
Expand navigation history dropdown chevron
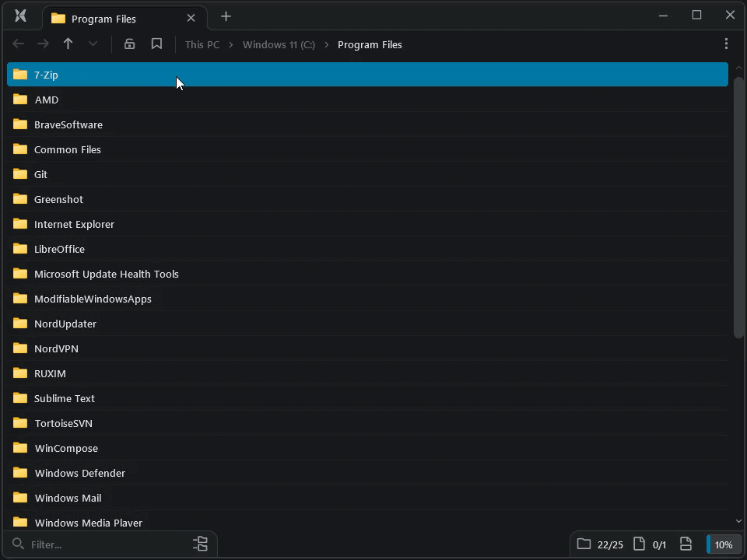coord(93,44)
